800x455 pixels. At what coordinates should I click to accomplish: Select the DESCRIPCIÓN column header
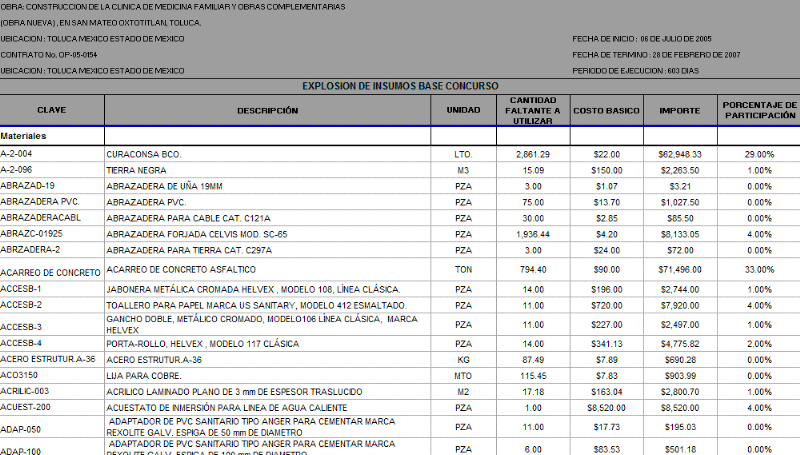coord(267,109)
